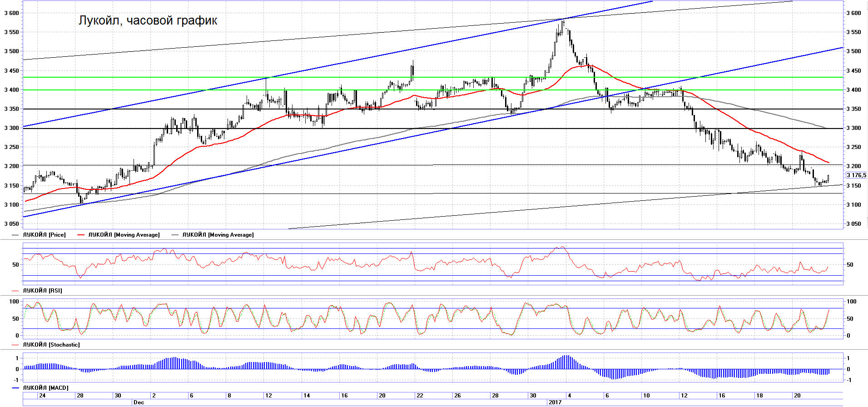Viewport: 868px width, 407px height.
Task: Click the 'ЛУКОЙЛ [RSI]' legend label
Action: [x=42, y=290]
